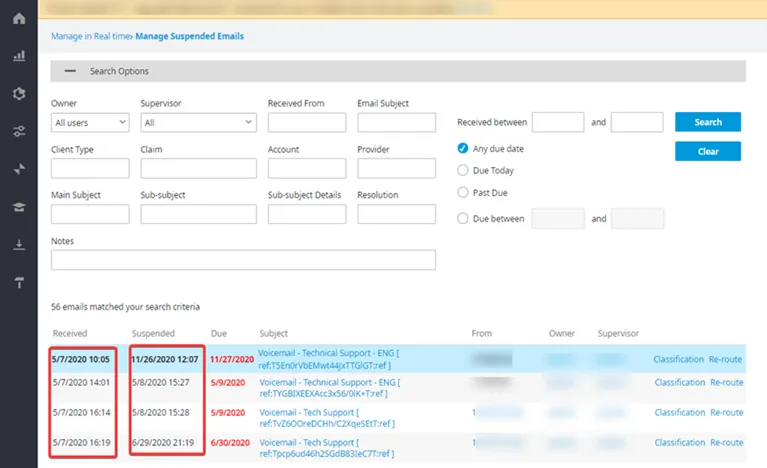Screen dimensions: 767x468
Task: Select the 'Due Today' radio option
Action: pyautogui.click(x=462, y=170)
